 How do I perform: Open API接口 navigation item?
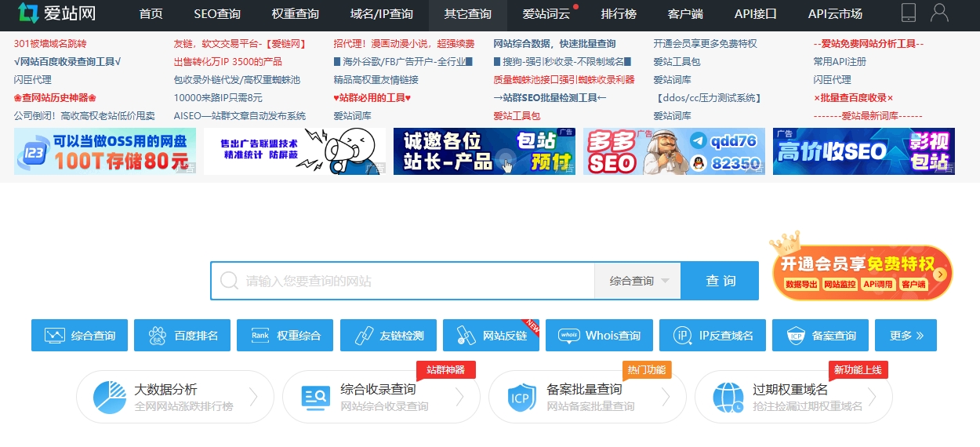[x=756, y=13]
